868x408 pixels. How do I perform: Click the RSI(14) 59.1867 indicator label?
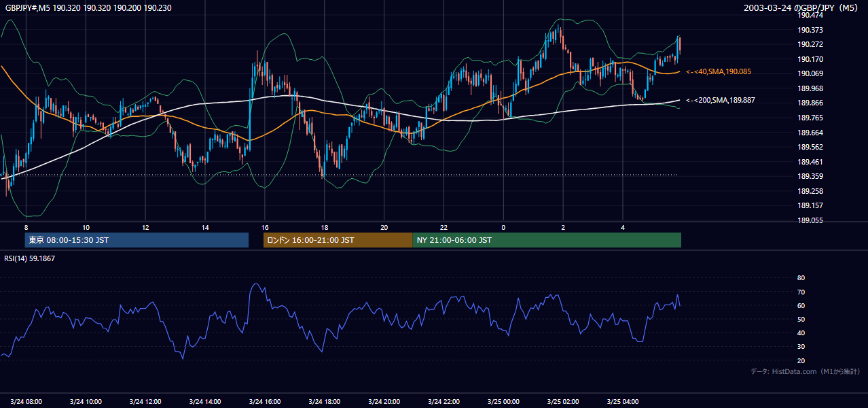coord(29,258)
